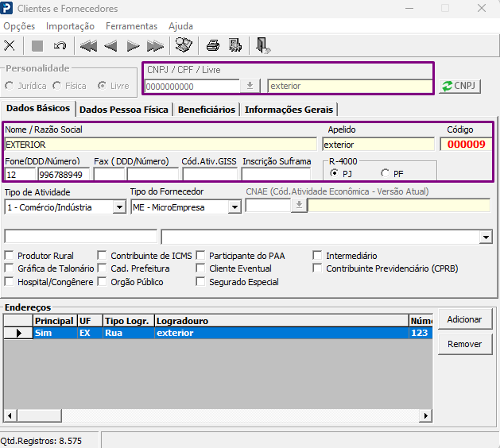
Task: Click the DDD field containing 12
Action: pos(20,175)
